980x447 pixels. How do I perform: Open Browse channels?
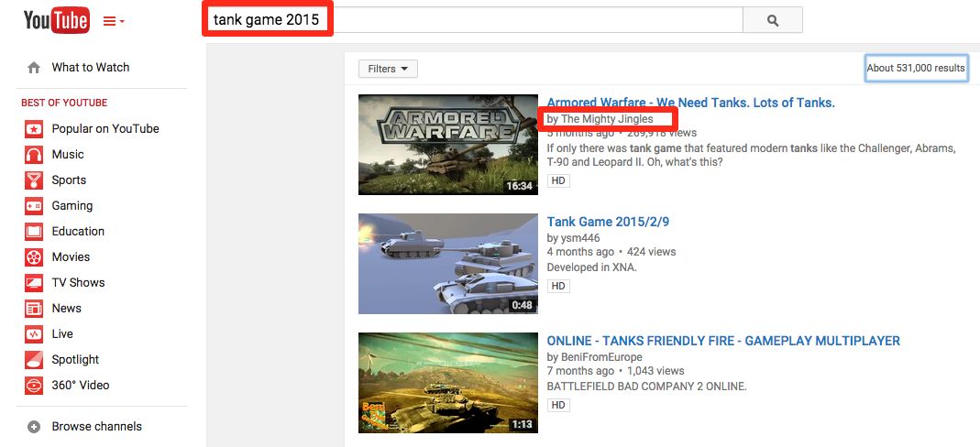[97, 427]
